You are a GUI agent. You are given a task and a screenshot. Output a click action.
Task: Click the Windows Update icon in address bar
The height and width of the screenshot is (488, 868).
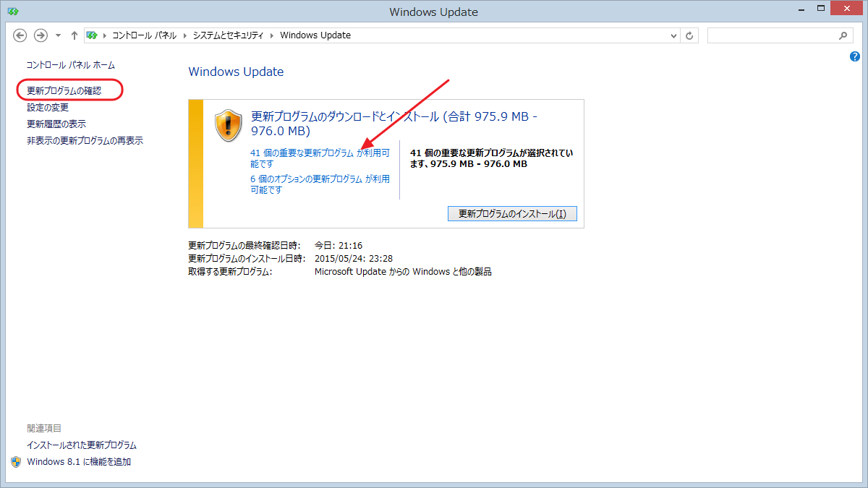point(92,35)
